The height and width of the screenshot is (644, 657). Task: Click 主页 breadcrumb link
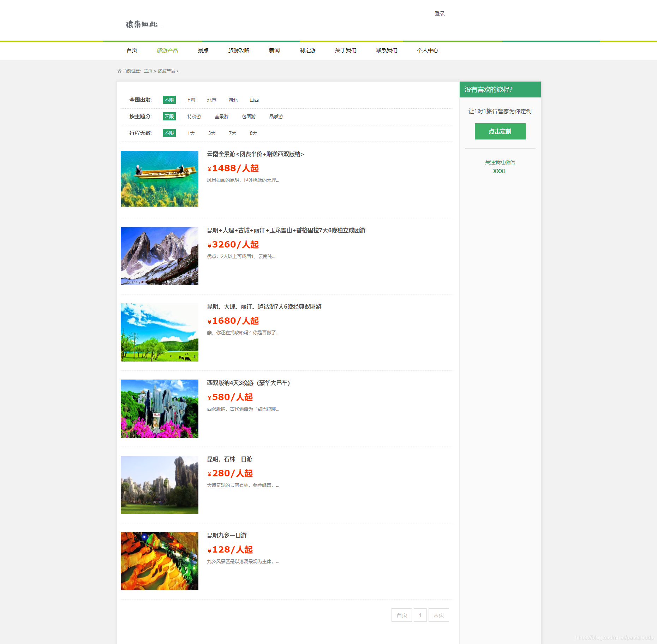point(148,71)
